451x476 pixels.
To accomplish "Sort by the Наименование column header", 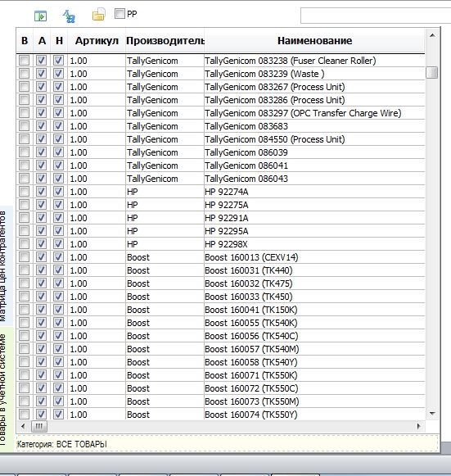I will tap(314, 41).
